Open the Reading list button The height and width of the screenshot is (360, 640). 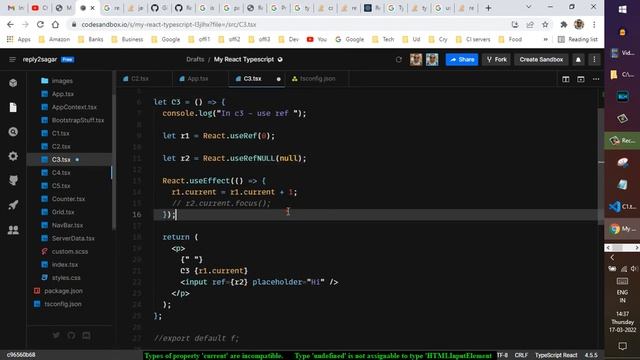pos(578,39)
